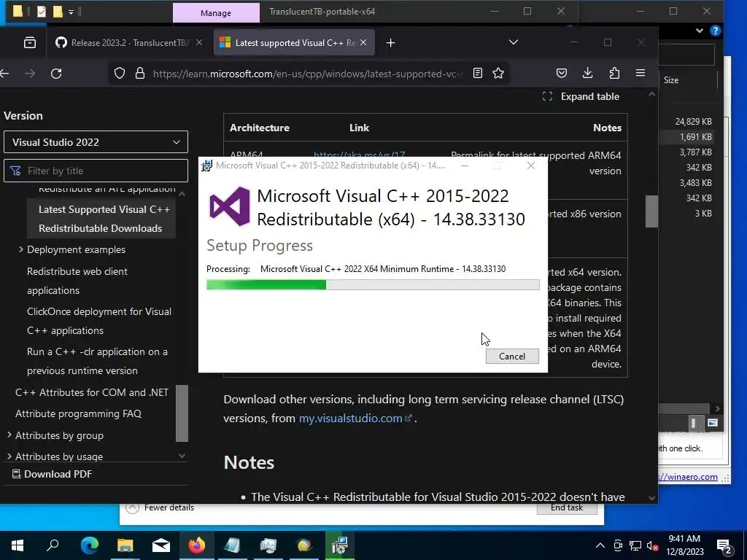Switch Explorer to details view
The width and height of the screenshot is (747, 560).
click(694, 423)
